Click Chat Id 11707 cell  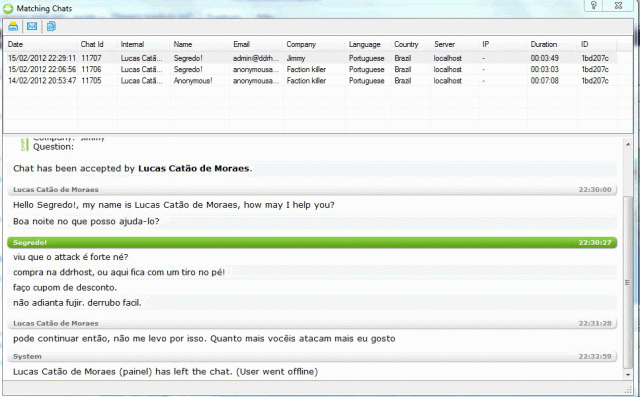pyautogui.click(x=91, y=58)
